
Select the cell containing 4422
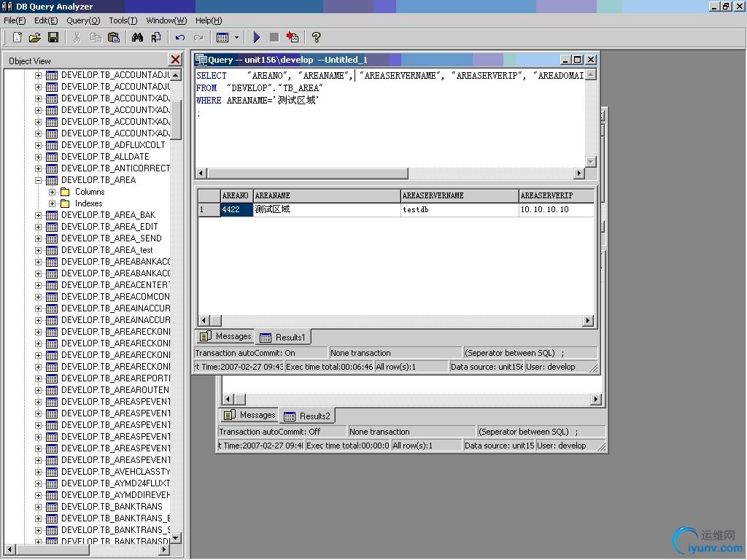pos(236,209)
